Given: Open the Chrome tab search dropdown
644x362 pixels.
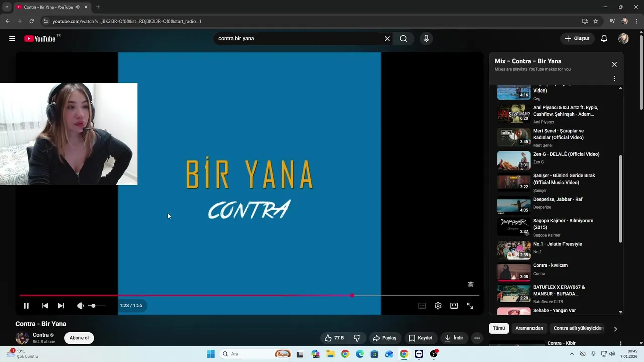Looking at the screenshot, I should pyautogui.click(x=6, y=7).
